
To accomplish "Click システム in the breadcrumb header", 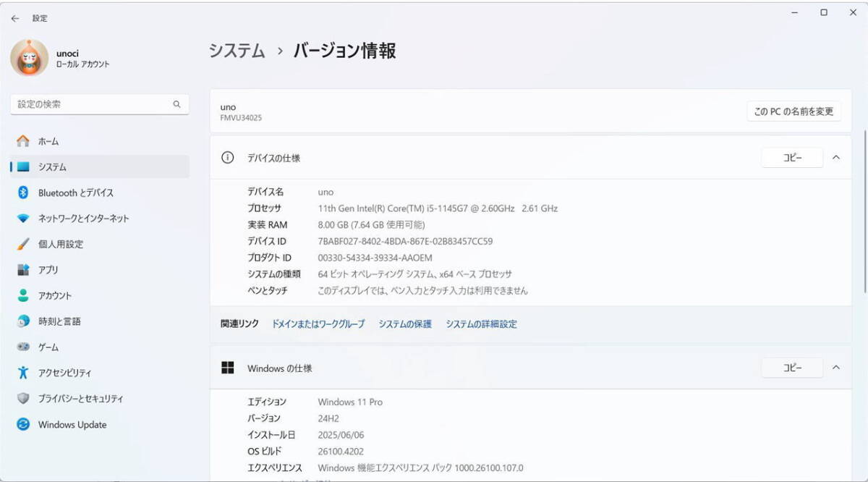I will 237,51.
